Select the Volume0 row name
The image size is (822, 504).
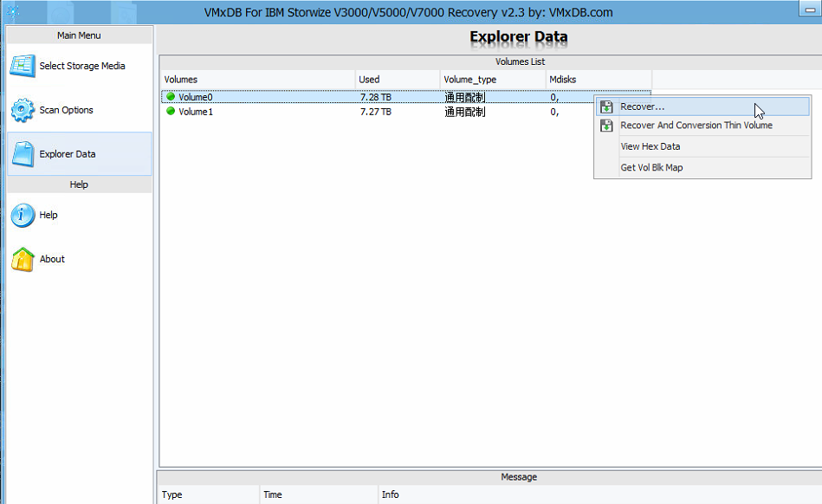[196, 97]
